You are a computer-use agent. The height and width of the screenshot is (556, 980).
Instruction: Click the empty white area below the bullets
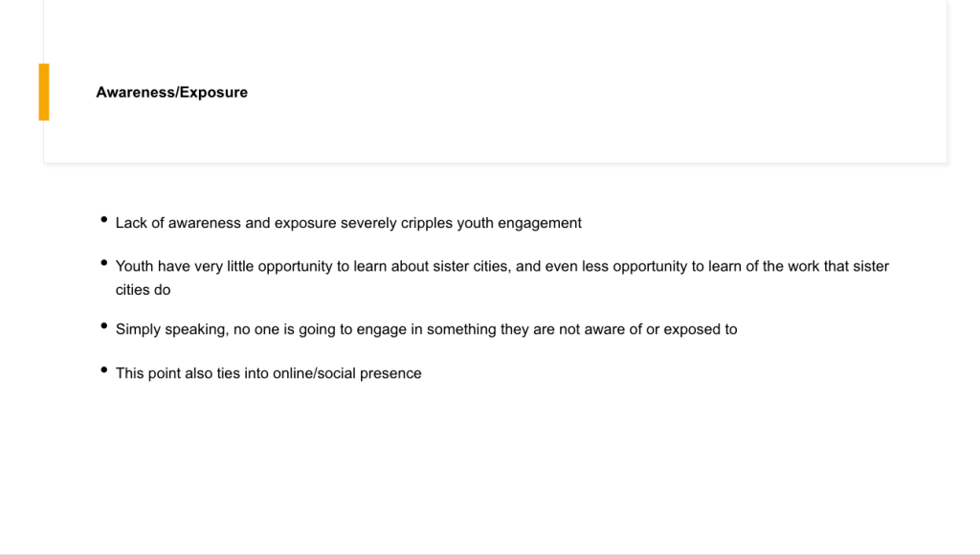(x=490, y=469)
